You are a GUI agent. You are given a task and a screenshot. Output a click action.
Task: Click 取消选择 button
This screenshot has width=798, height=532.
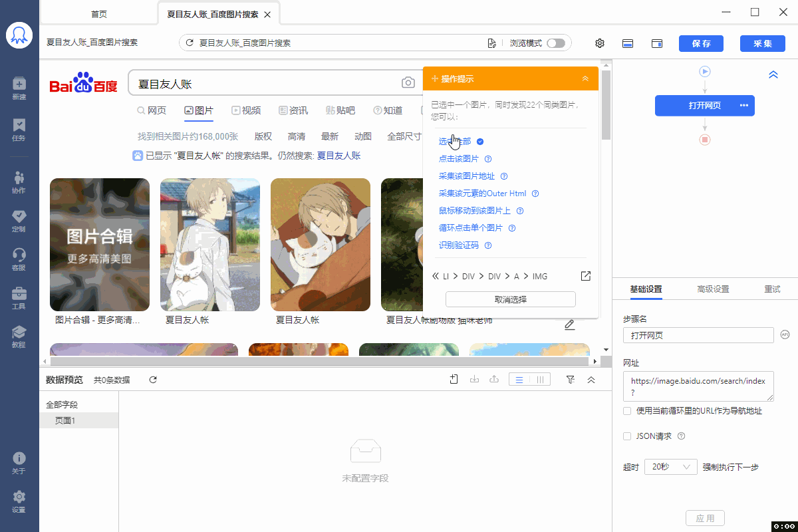point(511,299)
